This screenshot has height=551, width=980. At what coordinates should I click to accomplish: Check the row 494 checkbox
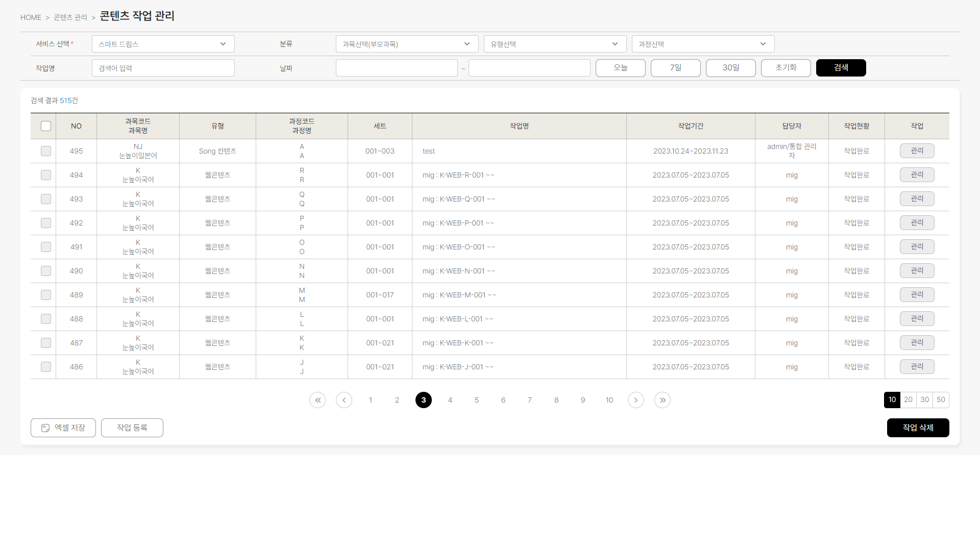coord(46,175)
